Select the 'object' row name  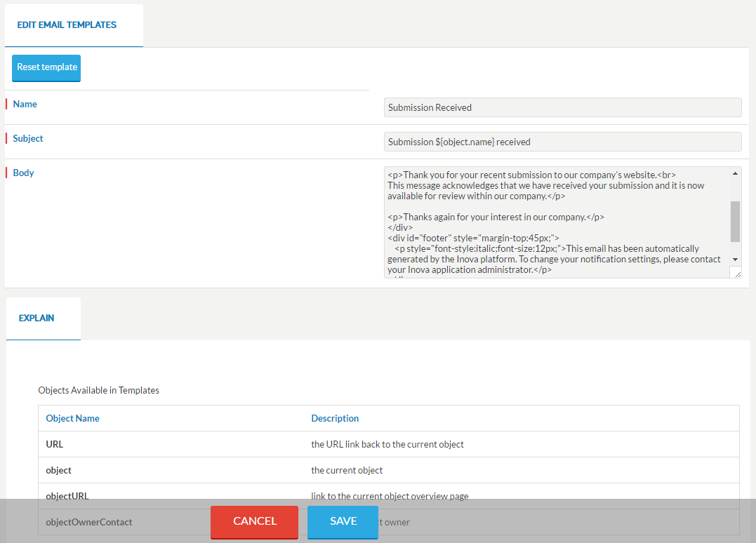pos(58,470)
